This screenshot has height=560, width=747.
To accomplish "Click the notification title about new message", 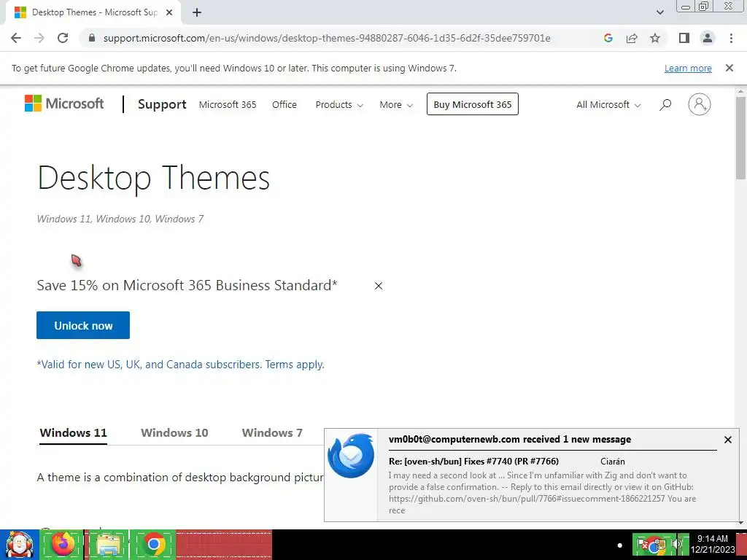I will coord(510,440).
